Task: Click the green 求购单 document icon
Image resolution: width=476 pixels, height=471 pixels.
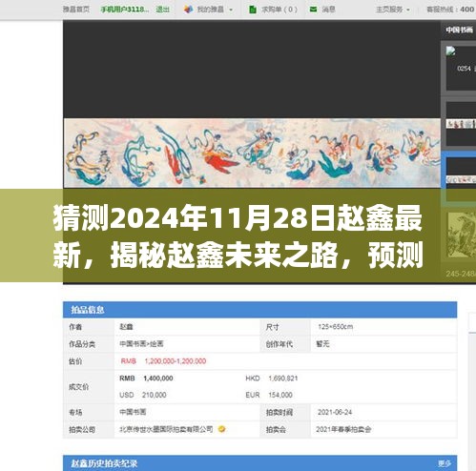Action: [x=253, y=10]
